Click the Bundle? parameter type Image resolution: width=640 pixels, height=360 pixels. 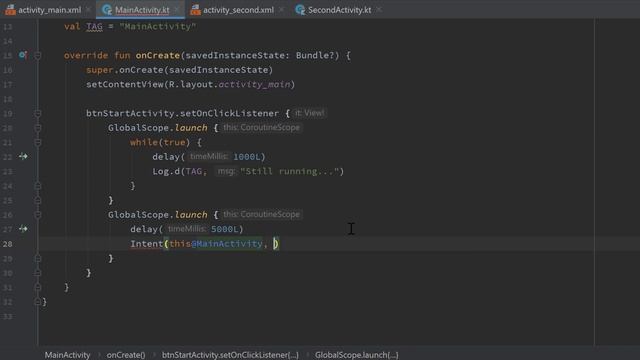point(315,55)
